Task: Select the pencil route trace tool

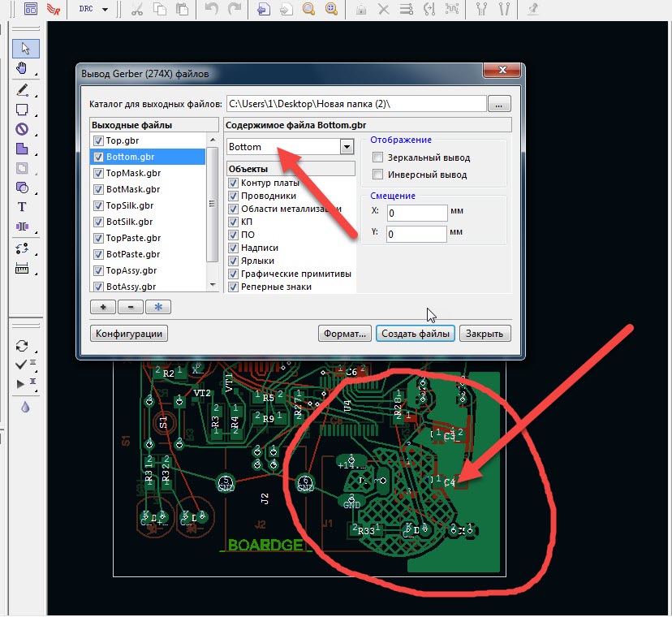Action: 22,89
